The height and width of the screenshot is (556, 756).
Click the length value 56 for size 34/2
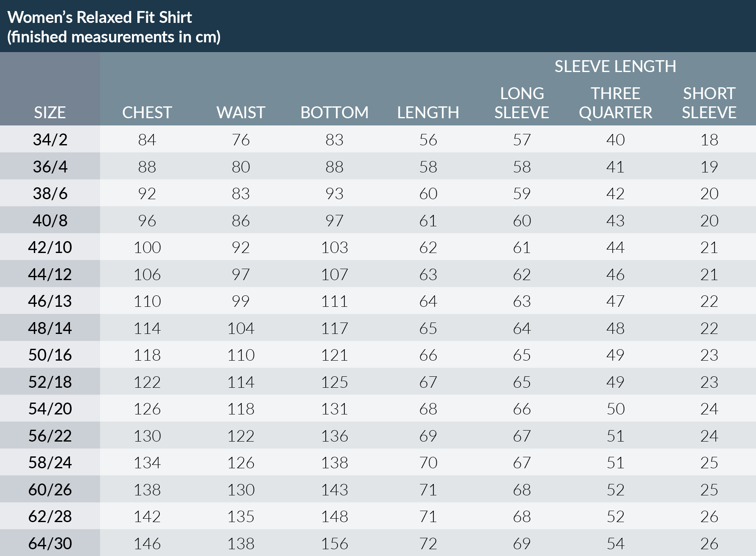point(428,139)
